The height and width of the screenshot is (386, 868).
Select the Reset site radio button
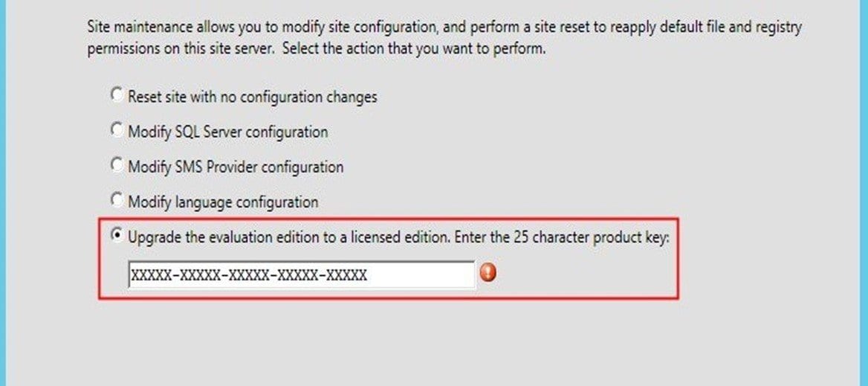click(x=115, y=95)
